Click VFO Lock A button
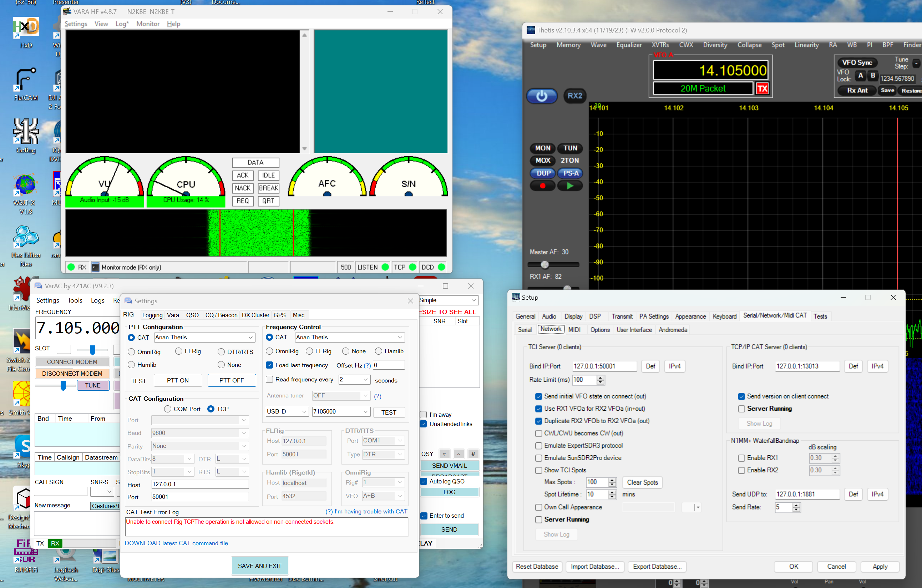The image size is (922, 588). pyautogui.click(x=860, y=75)
